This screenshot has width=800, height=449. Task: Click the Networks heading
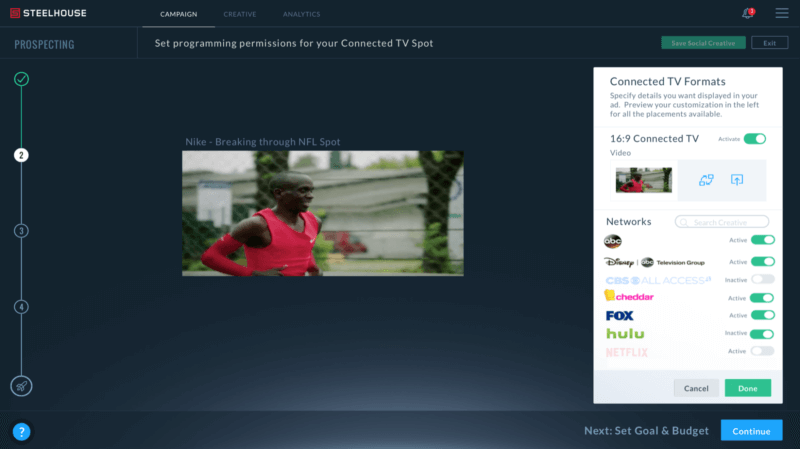[x=629, y=221]
